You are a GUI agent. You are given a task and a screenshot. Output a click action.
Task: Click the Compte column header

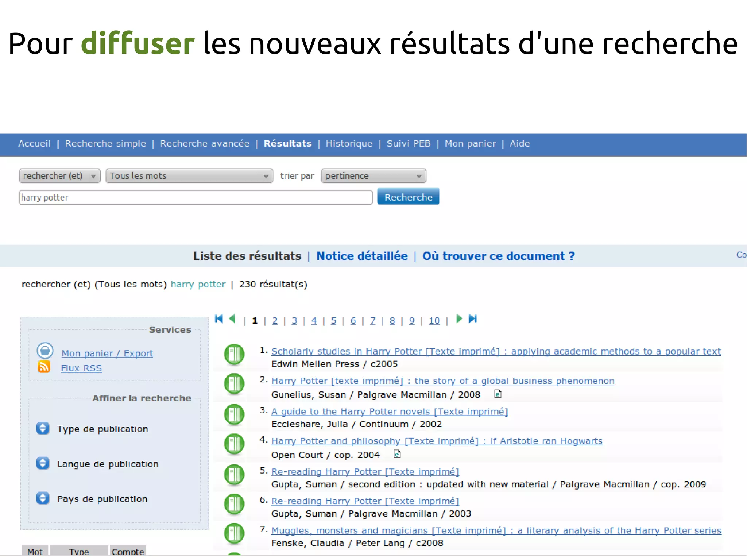point(128,551)
